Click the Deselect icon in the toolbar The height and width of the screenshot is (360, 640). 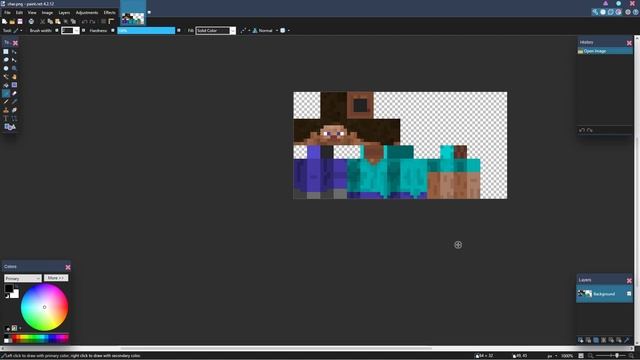coord(73,21)
